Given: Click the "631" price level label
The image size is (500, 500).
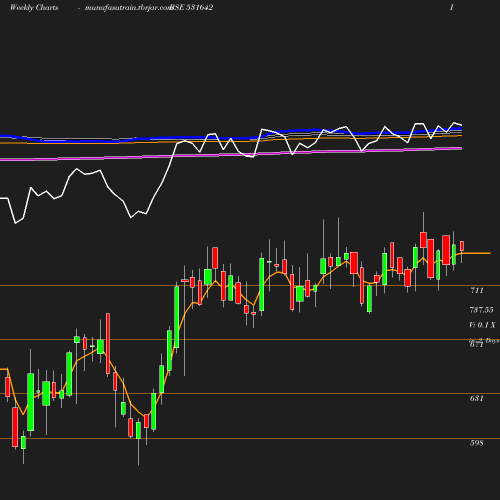Looking at the screenshot, I should 477,398.
